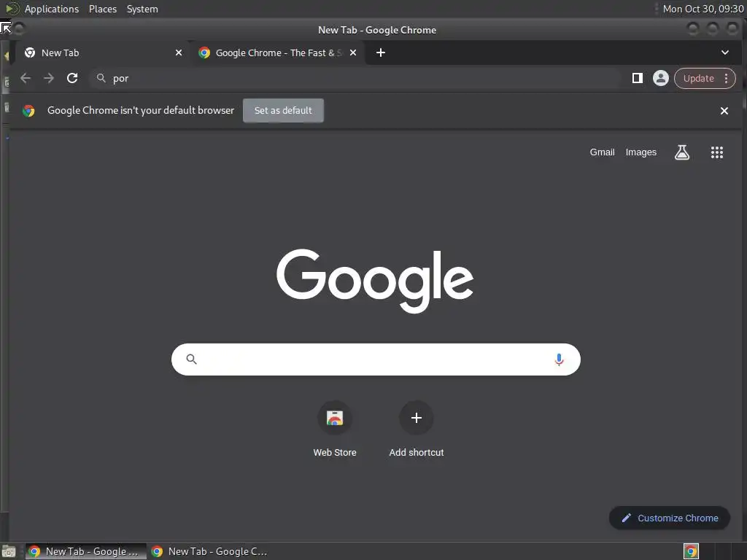Click the Chrome icon in the bottom-right panel
This screenshot has height=560, width=747.
pos(691,551)
